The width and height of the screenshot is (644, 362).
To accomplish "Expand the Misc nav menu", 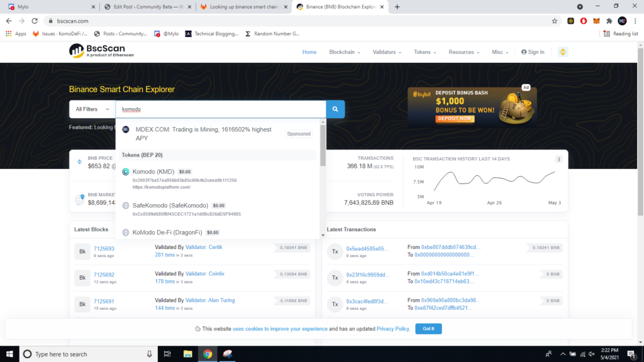I will (x=500, y=52).
